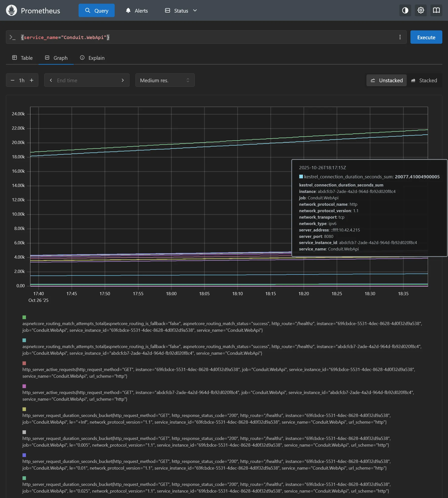This screenshot has height=498, width=448.
Task: Toggle the dark/light theme icon
Action: point(405,10)
